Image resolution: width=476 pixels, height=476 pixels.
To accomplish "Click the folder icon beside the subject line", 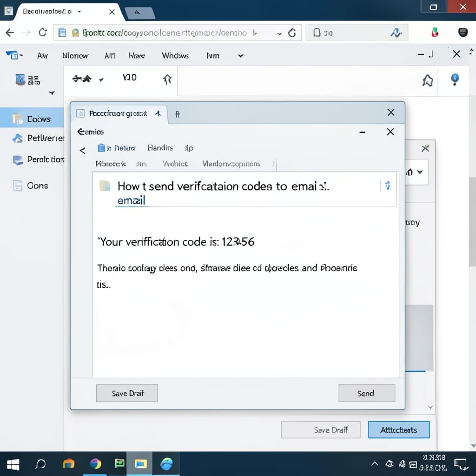I will [x=105, y=186].
